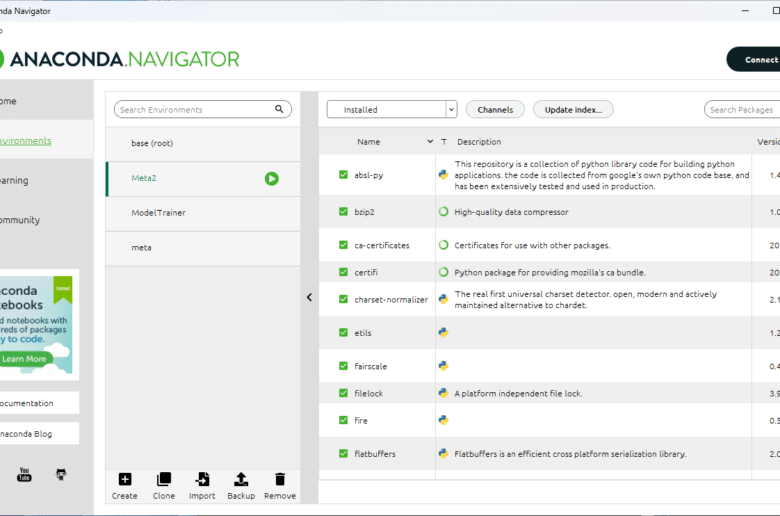Click the Python type icon for flatbuffers

443,453
